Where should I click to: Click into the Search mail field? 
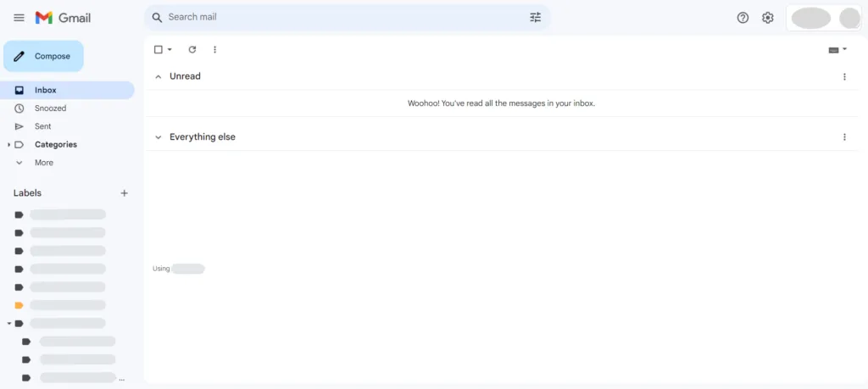pyautogui.click(x=347, y=17)
